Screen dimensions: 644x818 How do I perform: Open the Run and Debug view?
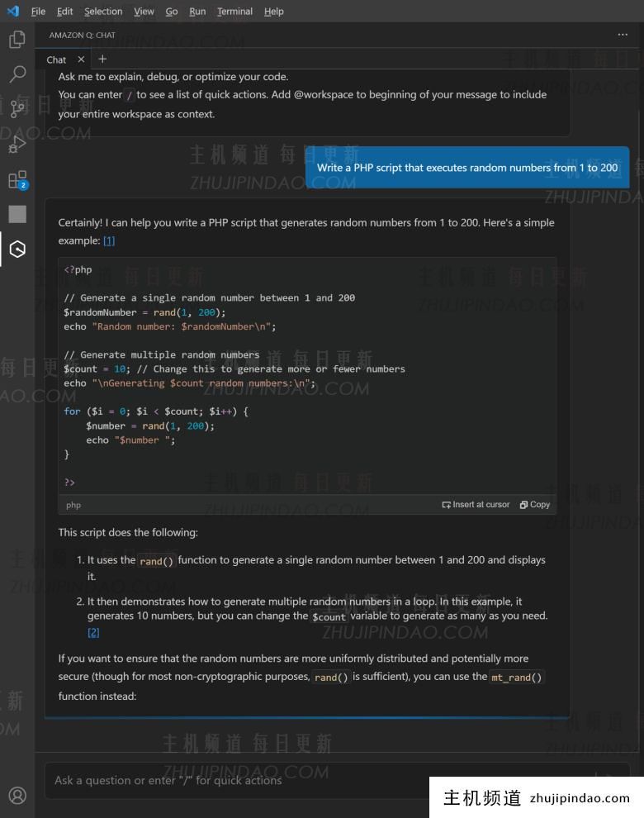pyautogui.click(x=17, y=145)
